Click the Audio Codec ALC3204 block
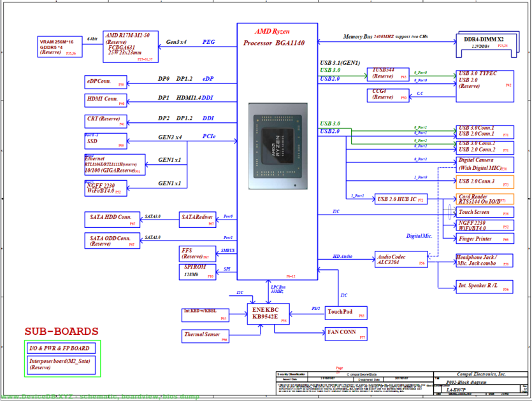Image resolution: width=532 pixels, height=401 pixels. (x=401, y=259)
